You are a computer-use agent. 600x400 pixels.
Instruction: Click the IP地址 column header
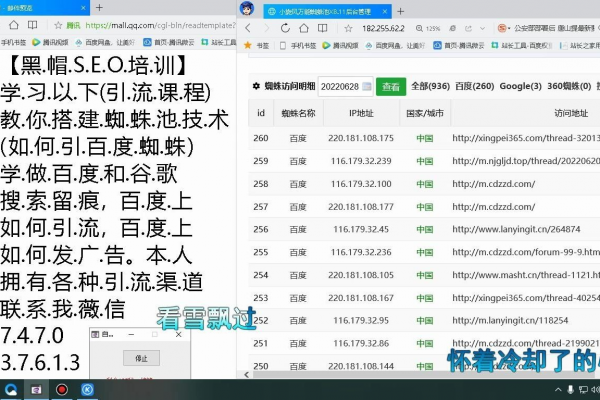[361, 113]
